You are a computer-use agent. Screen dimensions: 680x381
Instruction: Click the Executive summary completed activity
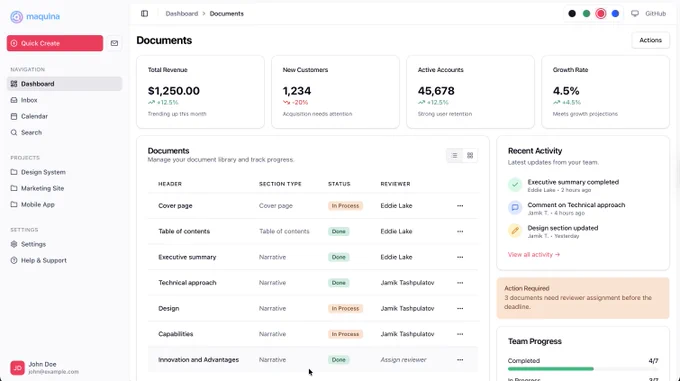(x=573, y=185)
